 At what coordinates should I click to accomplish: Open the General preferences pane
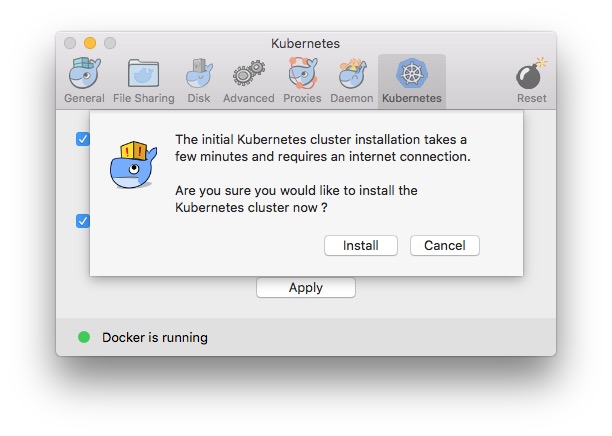pyautogui.click(x=84, y=80)
